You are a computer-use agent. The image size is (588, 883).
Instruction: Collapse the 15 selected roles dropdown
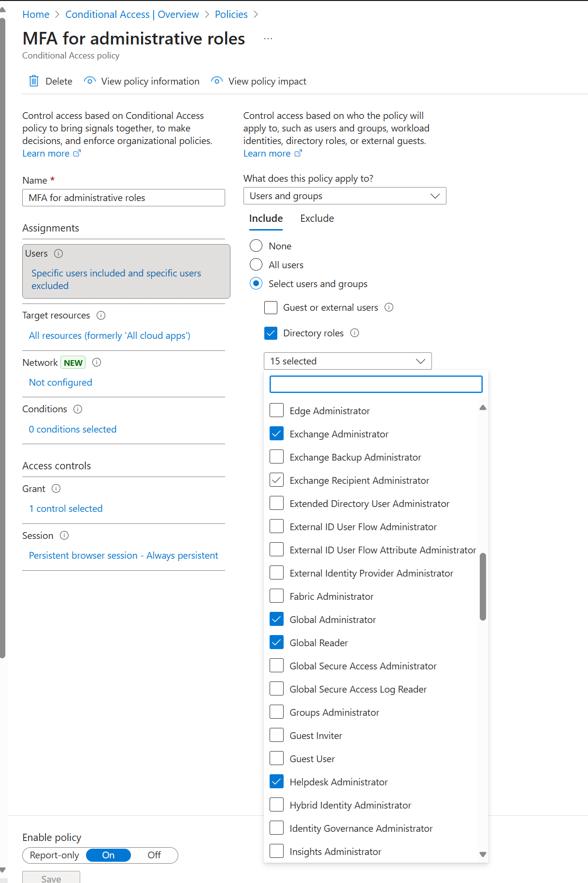coord(347,361)
